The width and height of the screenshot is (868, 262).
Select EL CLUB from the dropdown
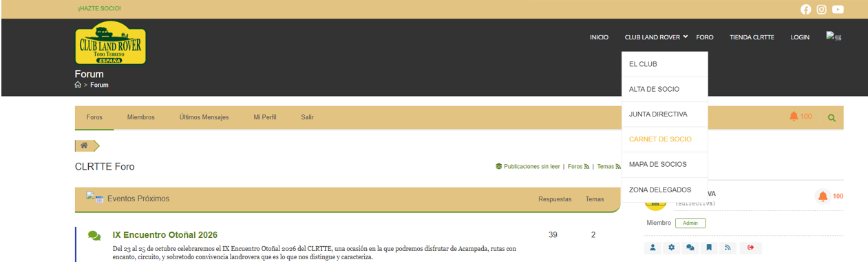click(x=664, y=64)
